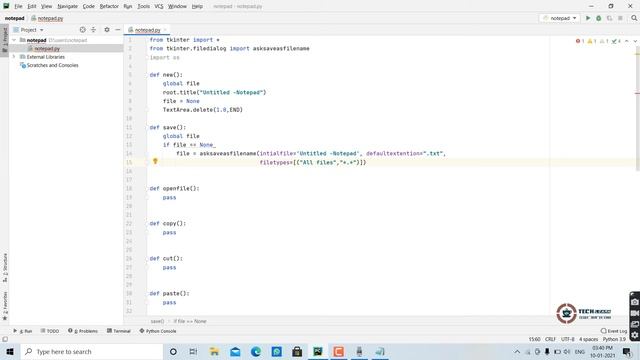Click the grey Stop square in toolbar
This screenshot has width=640, height=360.
tap(620, 18)
